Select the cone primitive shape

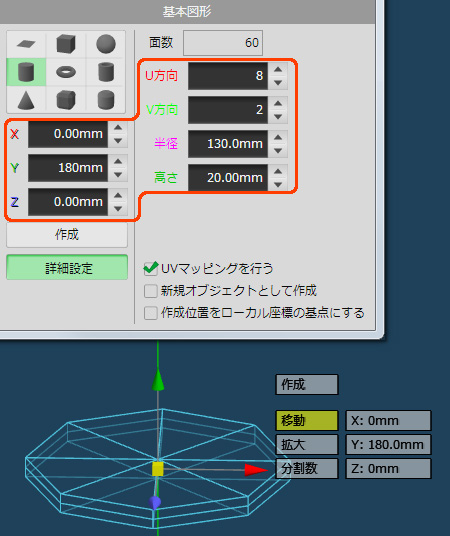tap(26, 100)
